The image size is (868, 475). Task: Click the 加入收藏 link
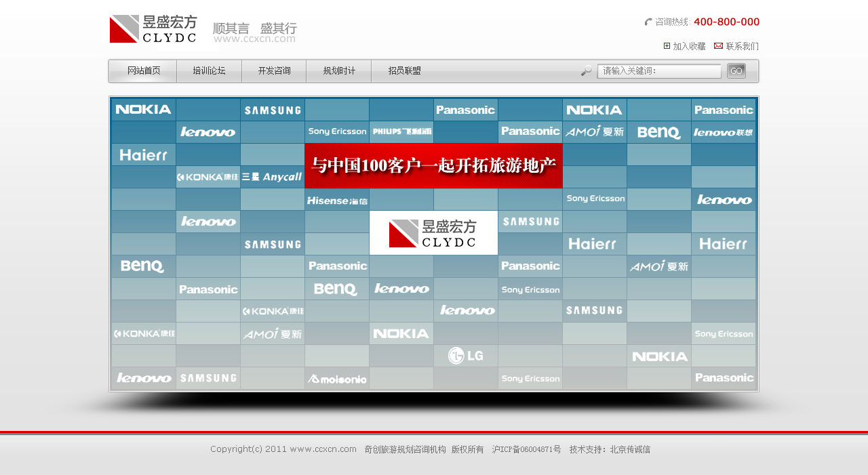pyautogui.click(x=689, y=46)
